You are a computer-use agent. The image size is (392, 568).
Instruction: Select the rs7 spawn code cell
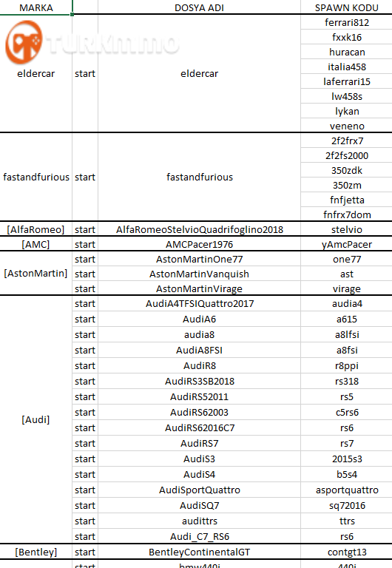[x=346, y=444]
